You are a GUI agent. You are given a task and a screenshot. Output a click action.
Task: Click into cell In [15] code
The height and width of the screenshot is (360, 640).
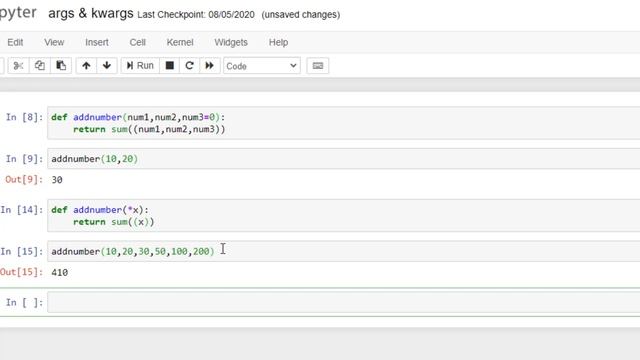344,251
